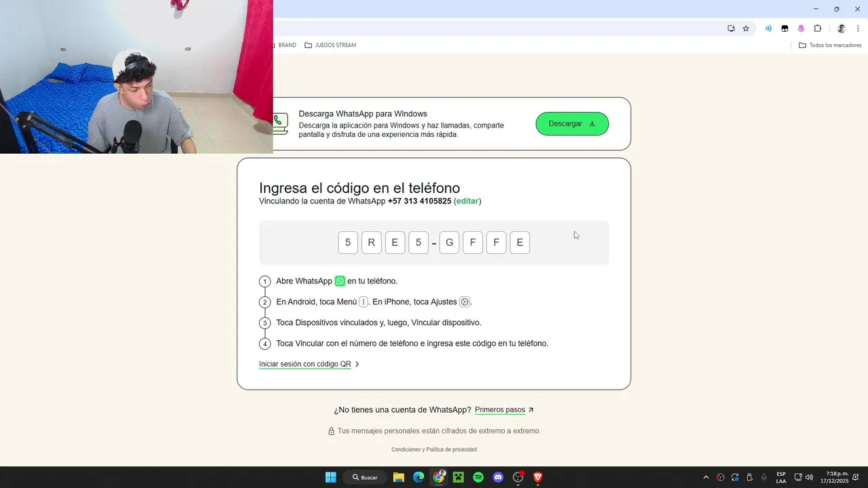Screen dimensions: 868x488
Task: Click the pink character extension icon
Action: click(801, 28)
